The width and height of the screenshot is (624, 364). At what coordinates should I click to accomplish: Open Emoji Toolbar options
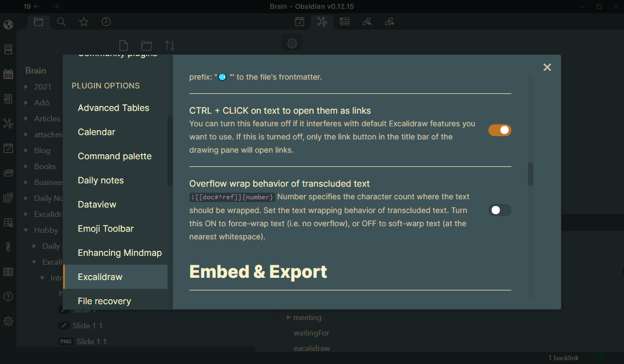115,229
